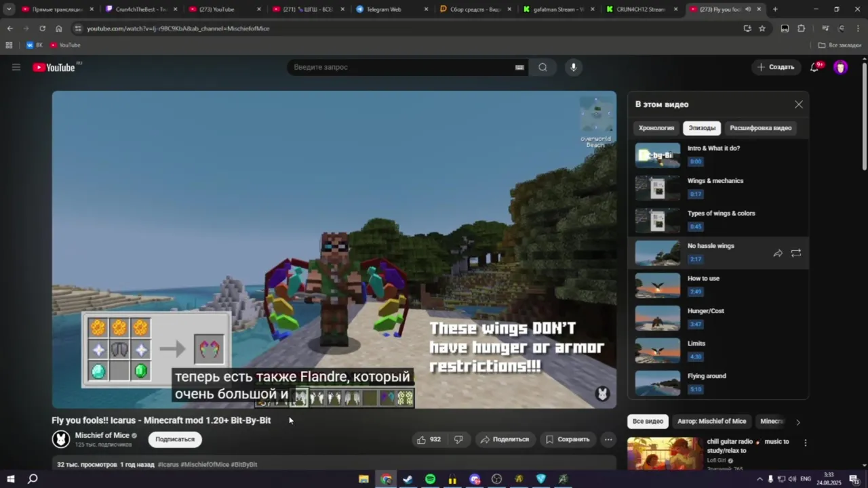Select the 'Эпизоды' tab
This screenshot has height=488, width=868.
[x=702, y=128]
